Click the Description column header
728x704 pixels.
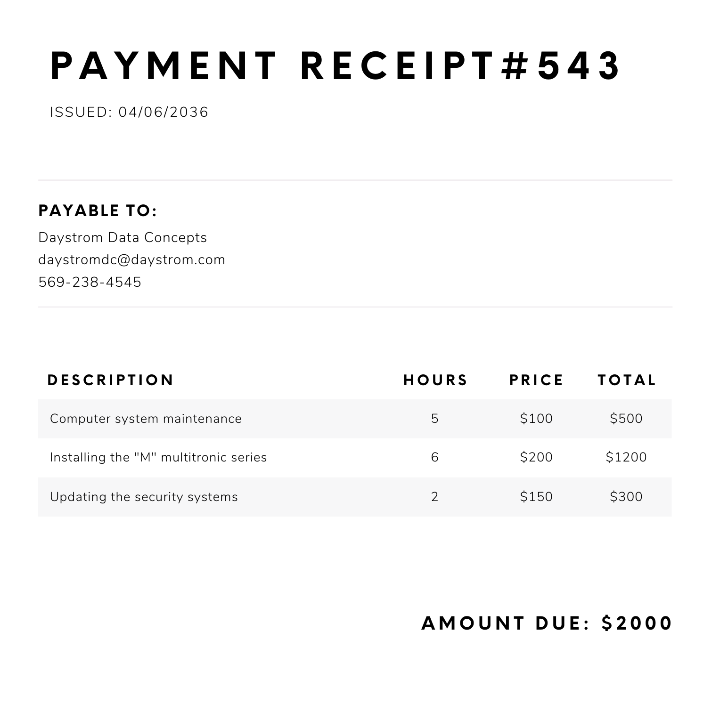111,380
